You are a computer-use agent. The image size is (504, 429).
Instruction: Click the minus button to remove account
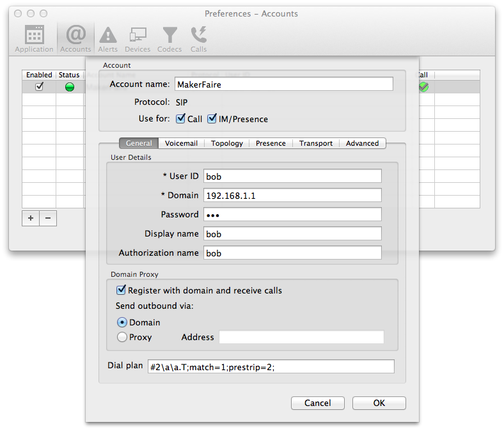48,218
